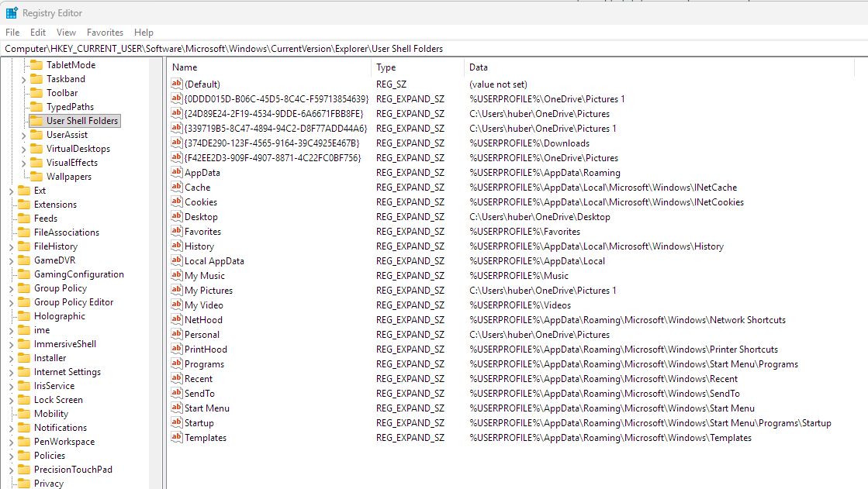Open the Favorites menu
The width and height of the screenshot is (868, 489).
(105, 32)
